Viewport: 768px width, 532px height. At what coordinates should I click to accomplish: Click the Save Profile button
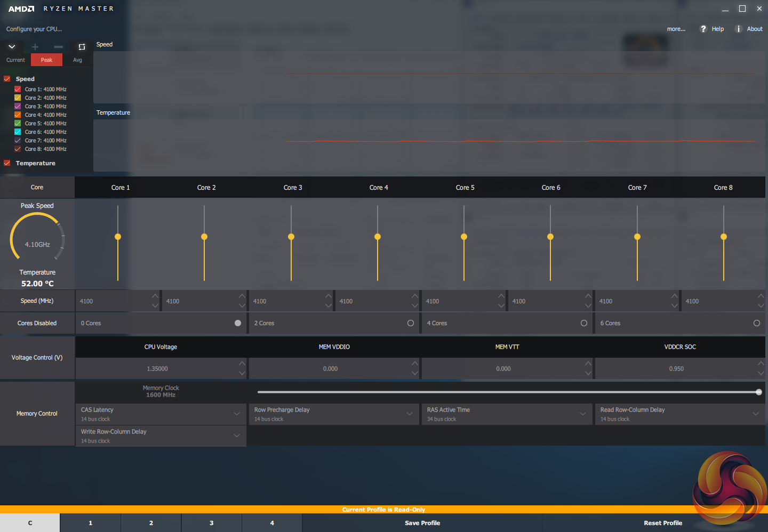pyautogui.click(x=422, y=523)
